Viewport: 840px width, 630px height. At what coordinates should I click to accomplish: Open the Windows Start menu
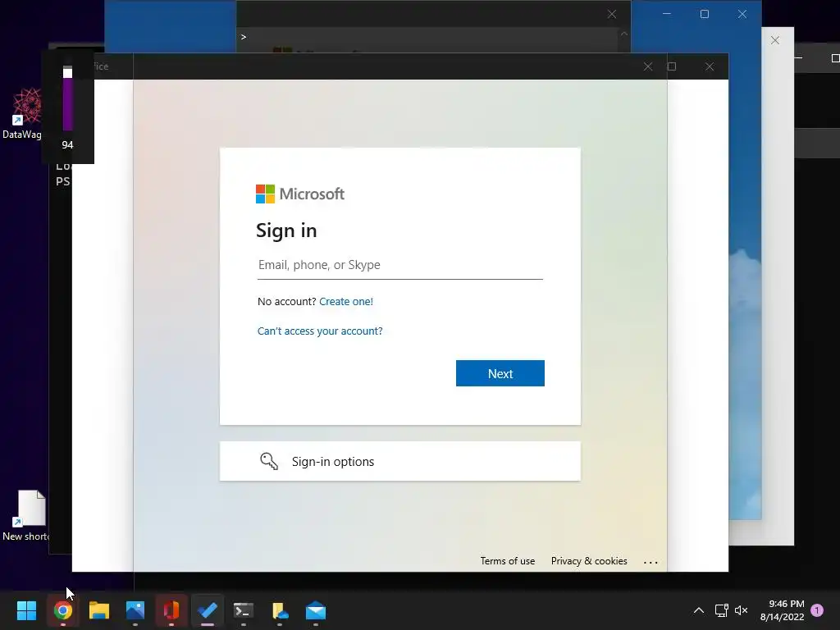coord(26,610)
